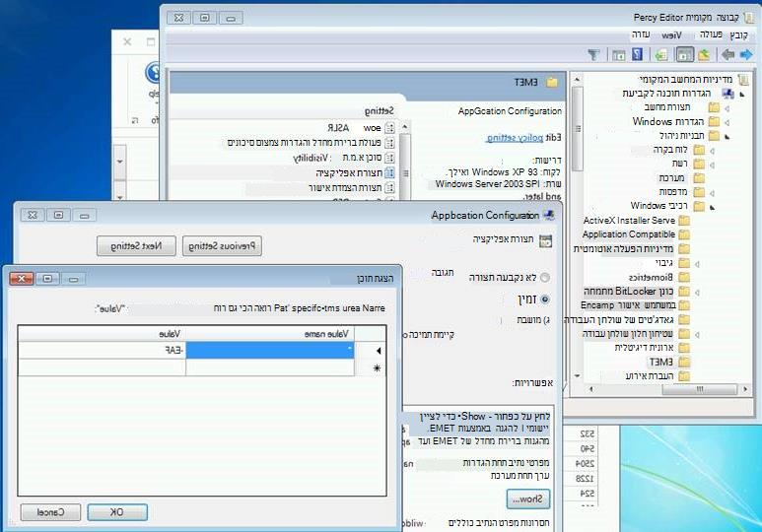Click the filter funnel toolbar icon
The width and height of the screenshot is (762, 532).
[x=593, y=55]
